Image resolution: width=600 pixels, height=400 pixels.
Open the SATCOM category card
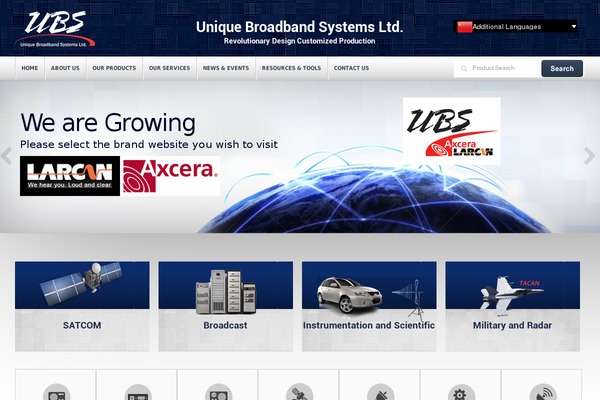[x=82, y=306]
